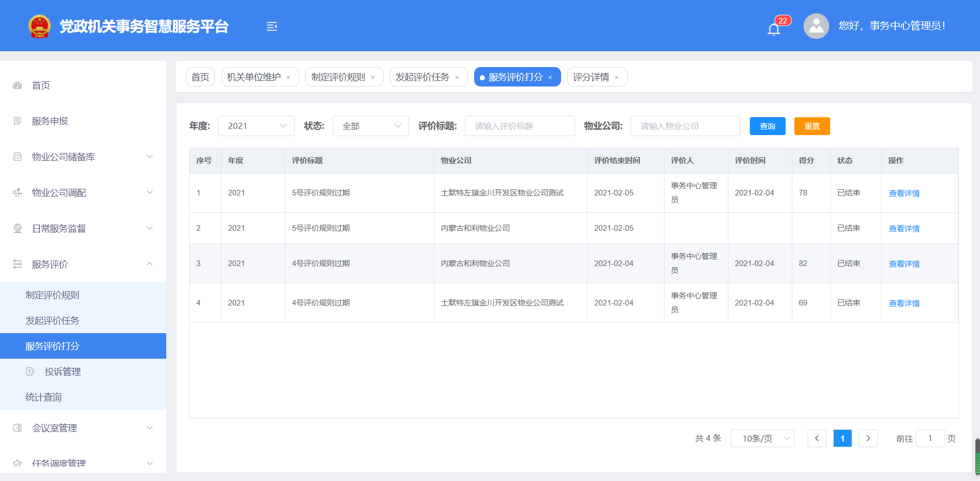Open 统计查询 in the sidebar
Screen dimensions: 980x481
tap(43, 397)
